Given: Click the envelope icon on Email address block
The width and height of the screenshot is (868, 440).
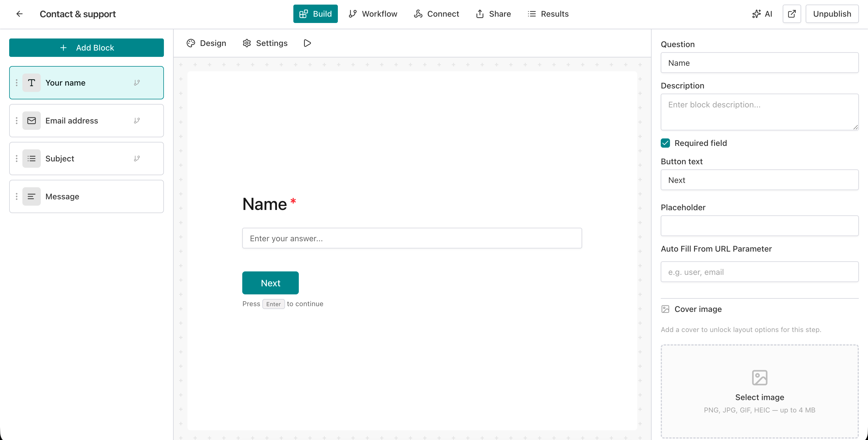Looking at the screenshot, I should [31, 120].
